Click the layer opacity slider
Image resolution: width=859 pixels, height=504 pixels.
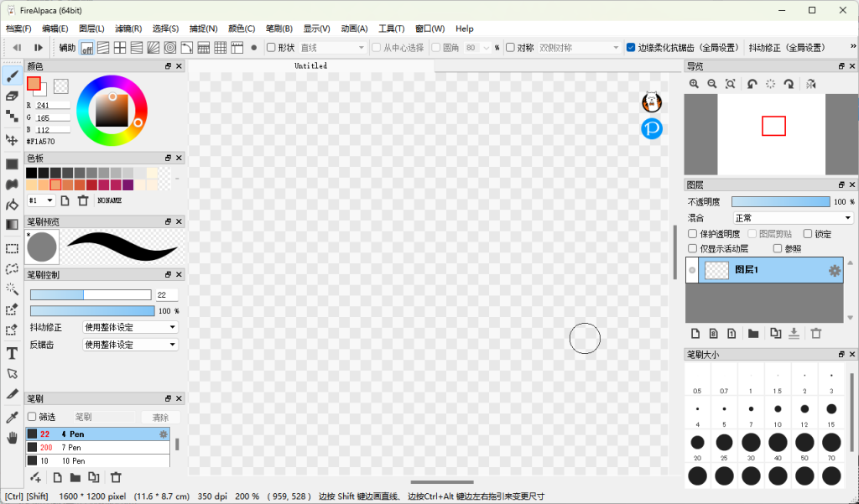pos(780,202)
